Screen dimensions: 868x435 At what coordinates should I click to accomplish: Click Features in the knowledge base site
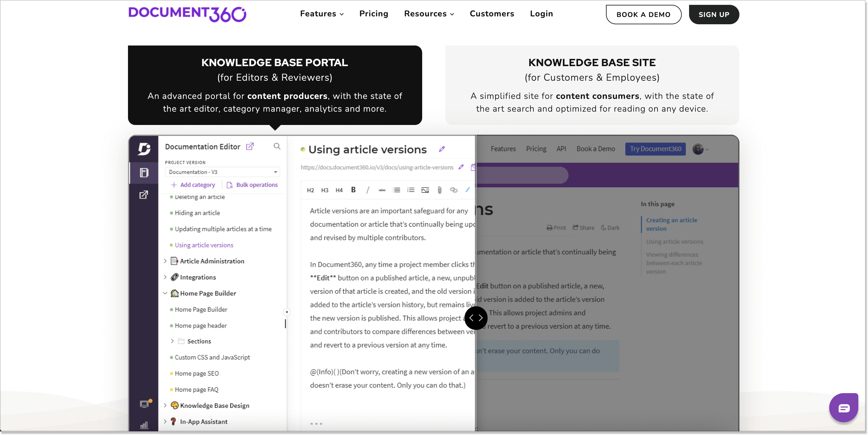(x=503, y=149)
